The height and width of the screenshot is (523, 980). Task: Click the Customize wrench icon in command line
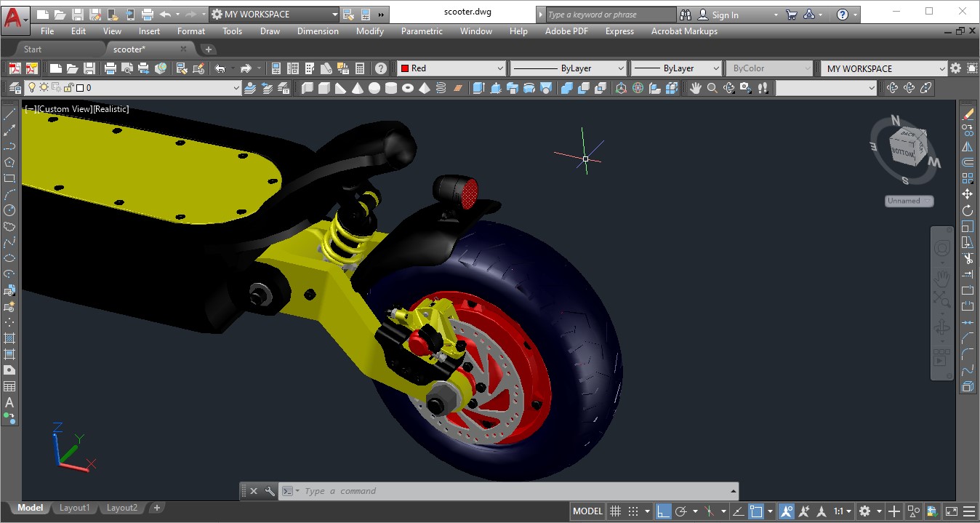[270, 491]
